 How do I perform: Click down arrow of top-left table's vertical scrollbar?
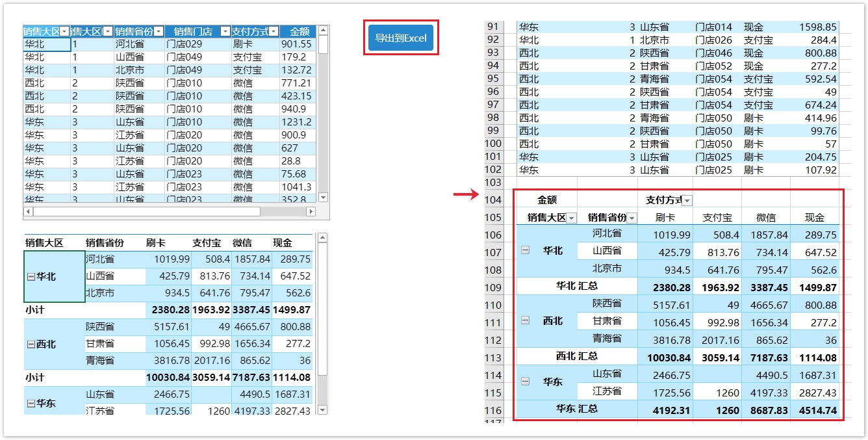point(324,197)
